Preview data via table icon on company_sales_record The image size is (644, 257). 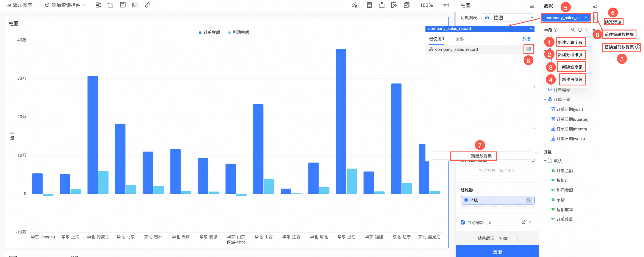tap(528, 49)
